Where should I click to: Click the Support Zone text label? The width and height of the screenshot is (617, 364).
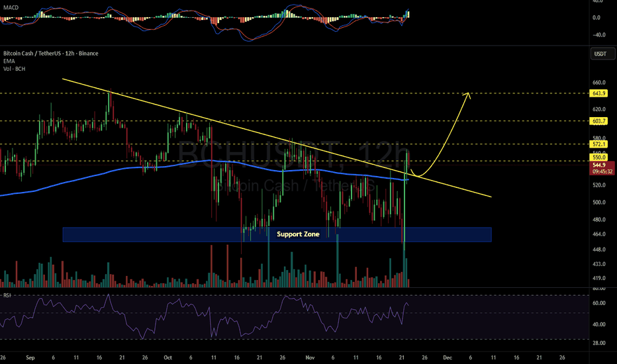[298, 234]
